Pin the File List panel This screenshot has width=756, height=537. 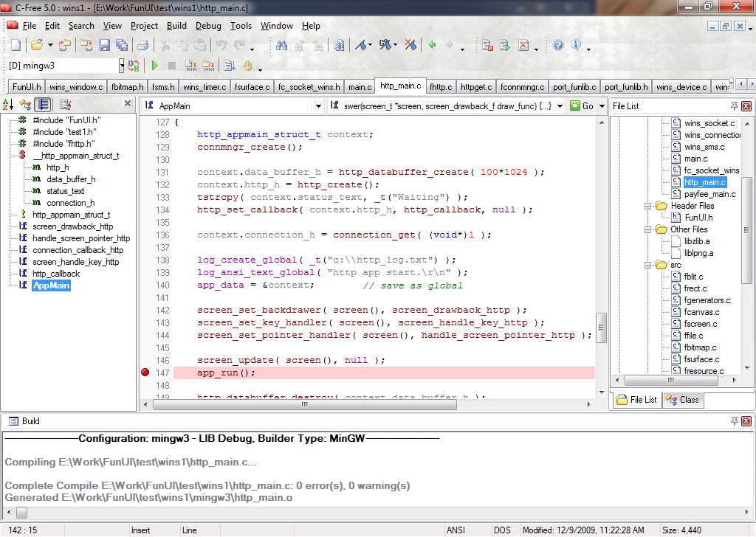pyautogui.click(x=734, y=106)
